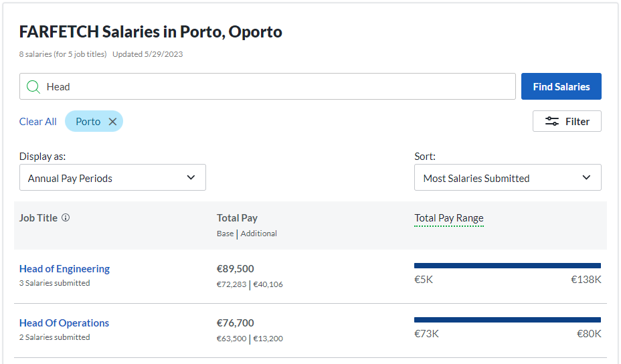
Task: Click the Head Of Operations pay range bar
Action: pyautogui.click(x=507, y=320)
